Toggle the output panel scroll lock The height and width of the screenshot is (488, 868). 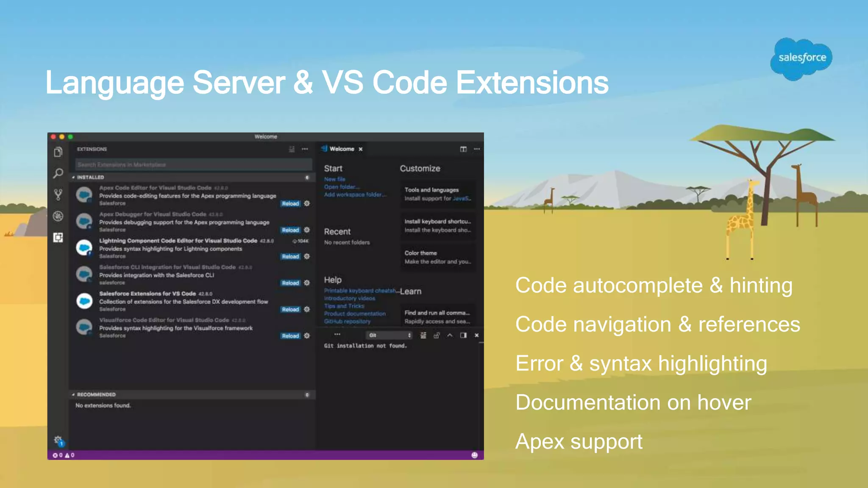[437, 335]
